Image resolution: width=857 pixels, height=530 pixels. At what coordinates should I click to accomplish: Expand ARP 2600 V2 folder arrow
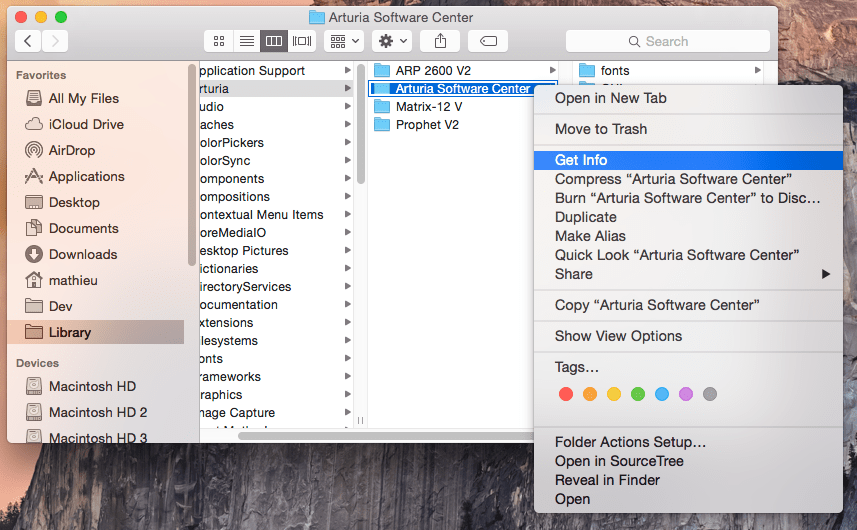pyautogui.click(x=553, y=70)
